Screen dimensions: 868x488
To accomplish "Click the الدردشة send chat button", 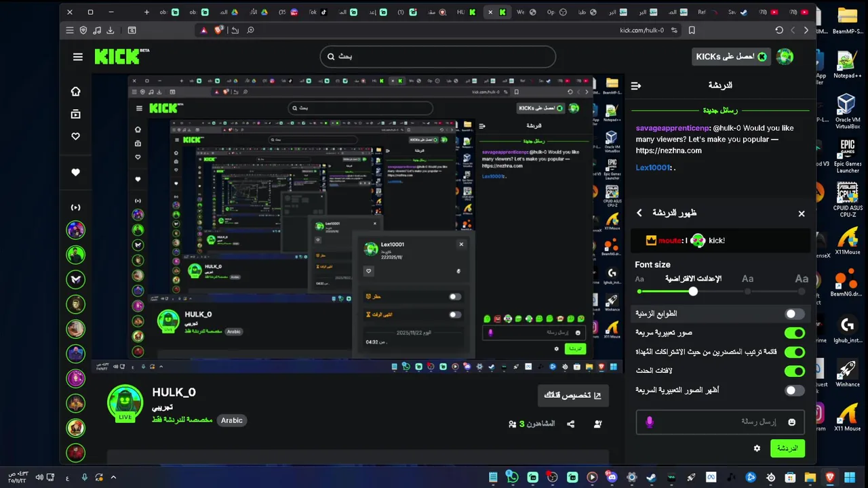I will (787, 448).
